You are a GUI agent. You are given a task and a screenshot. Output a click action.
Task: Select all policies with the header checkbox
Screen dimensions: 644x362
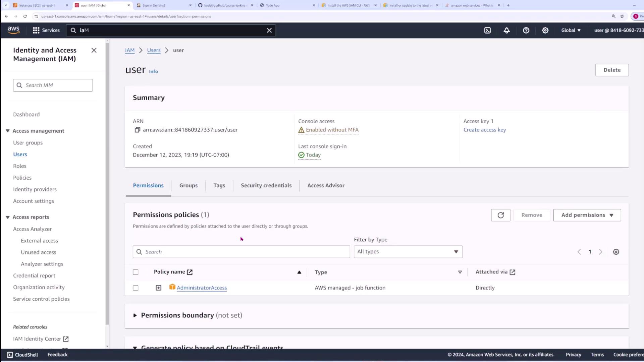tap(136, 272)
